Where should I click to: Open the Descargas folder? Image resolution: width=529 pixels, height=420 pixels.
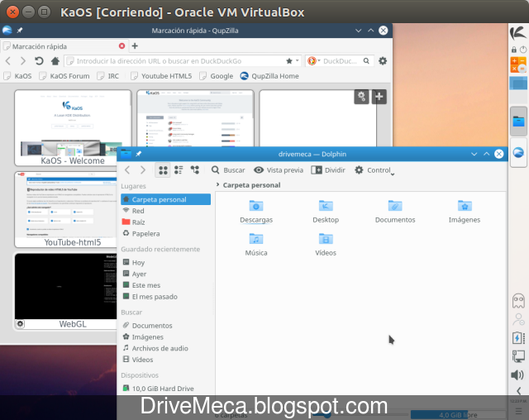[256, 212]
